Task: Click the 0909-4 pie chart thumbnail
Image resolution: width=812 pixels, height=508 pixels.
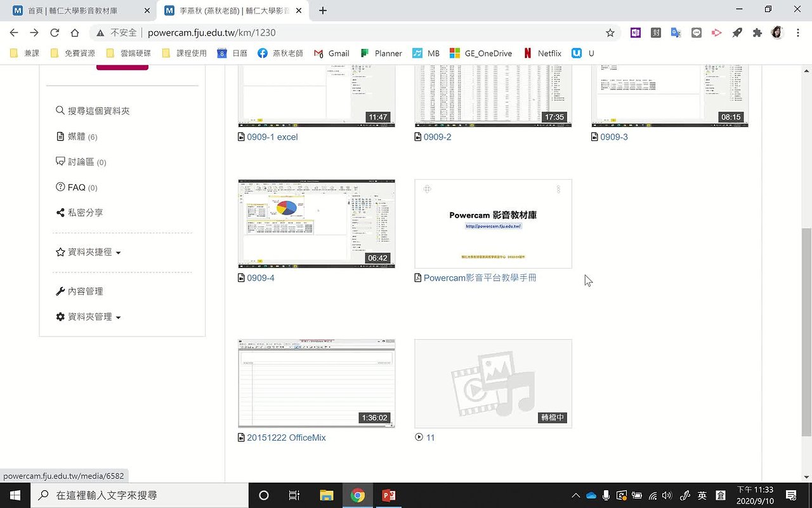Action: 317,224
